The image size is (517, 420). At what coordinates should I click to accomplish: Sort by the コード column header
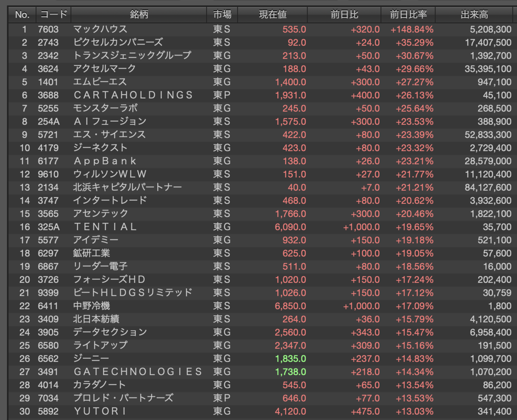click(54, 15)
